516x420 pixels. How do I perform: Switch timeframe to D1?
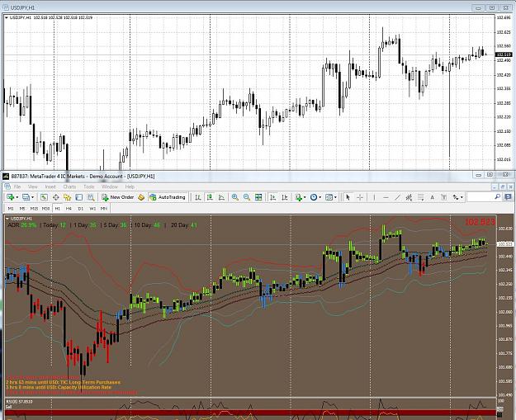coord(81,209)
